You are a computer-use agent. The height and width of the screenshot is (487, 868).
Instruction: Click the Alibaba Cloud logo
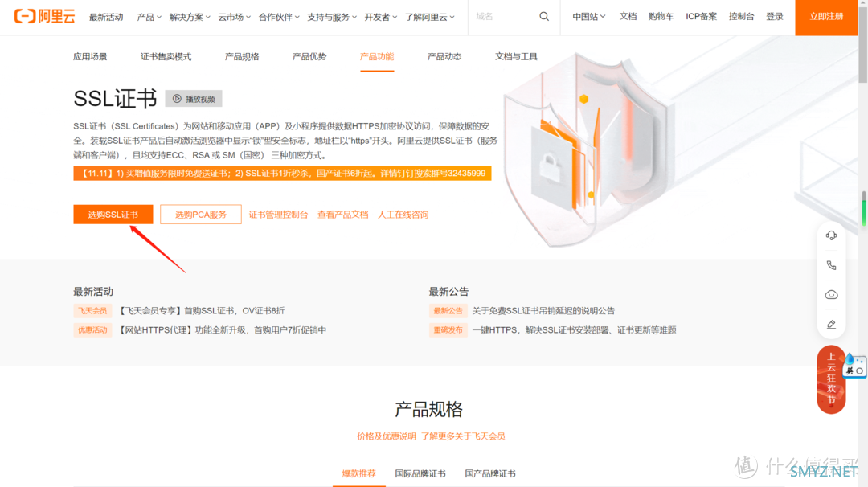coord(44,17)
